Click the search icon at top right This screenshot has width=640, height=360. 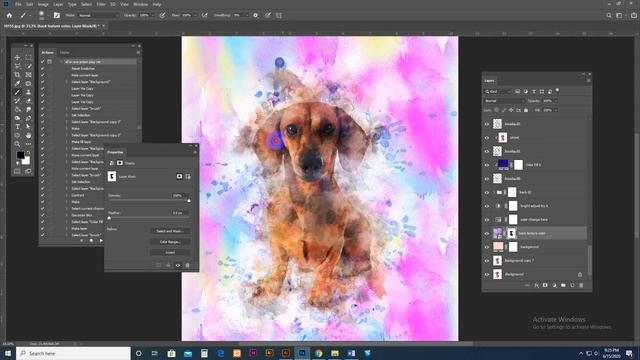[x=609, y=15]
